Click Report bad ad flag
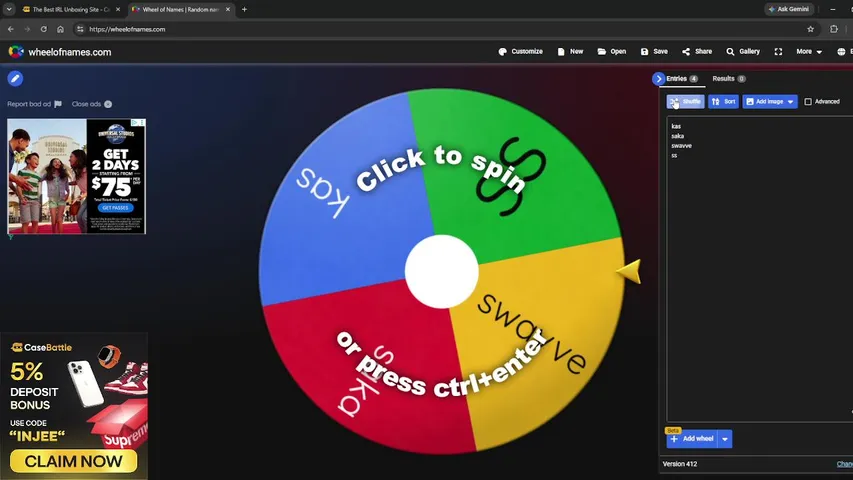 pos(34,104)
